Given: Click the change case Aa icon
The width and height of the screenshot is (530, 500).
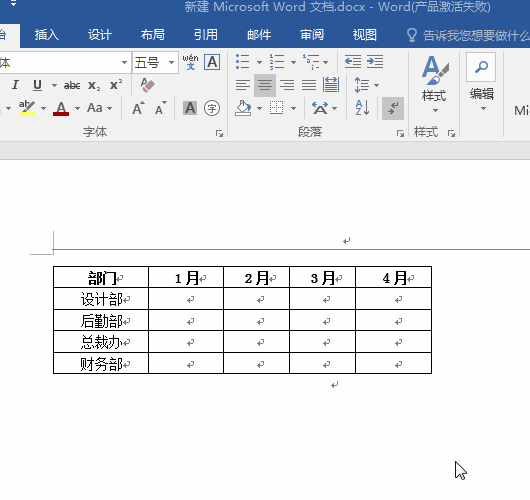Looking at the screenshot, I should (95, 108).
